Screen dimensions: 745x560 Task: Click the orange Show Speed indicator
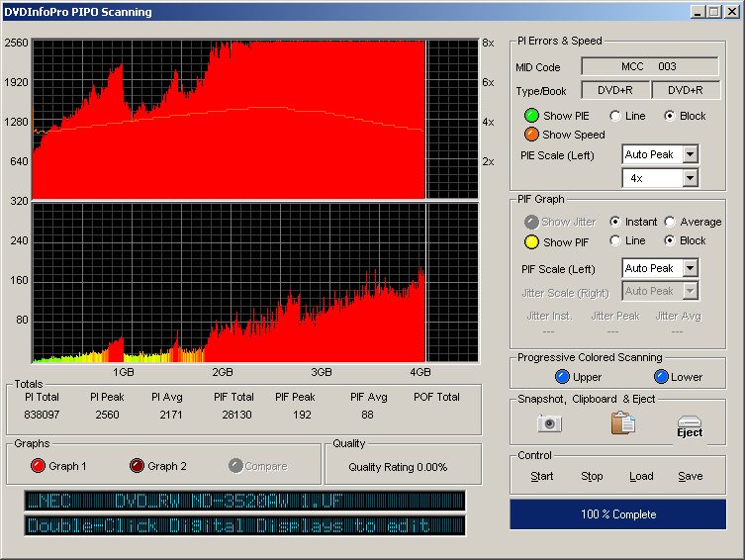pos(531,135)
